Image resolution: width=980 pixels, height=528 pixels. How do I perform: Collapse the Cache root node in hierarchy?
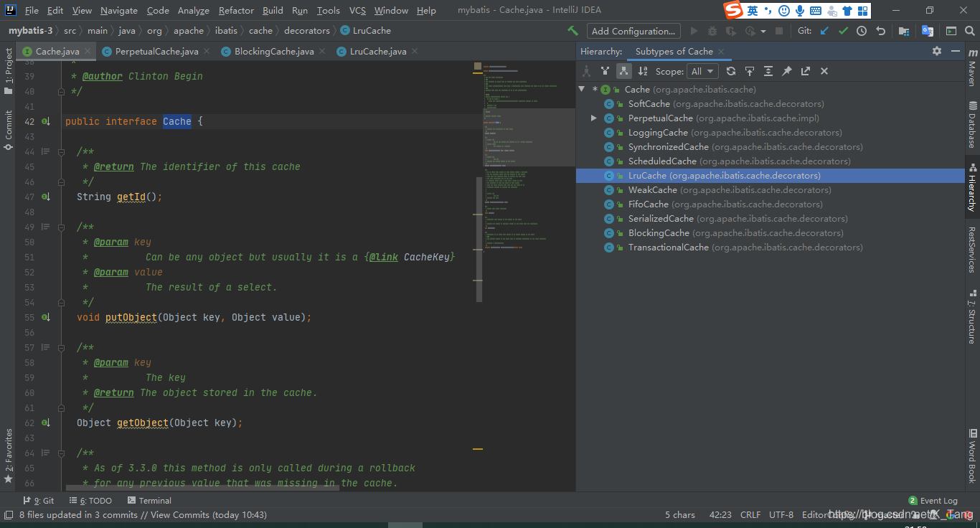582,89
